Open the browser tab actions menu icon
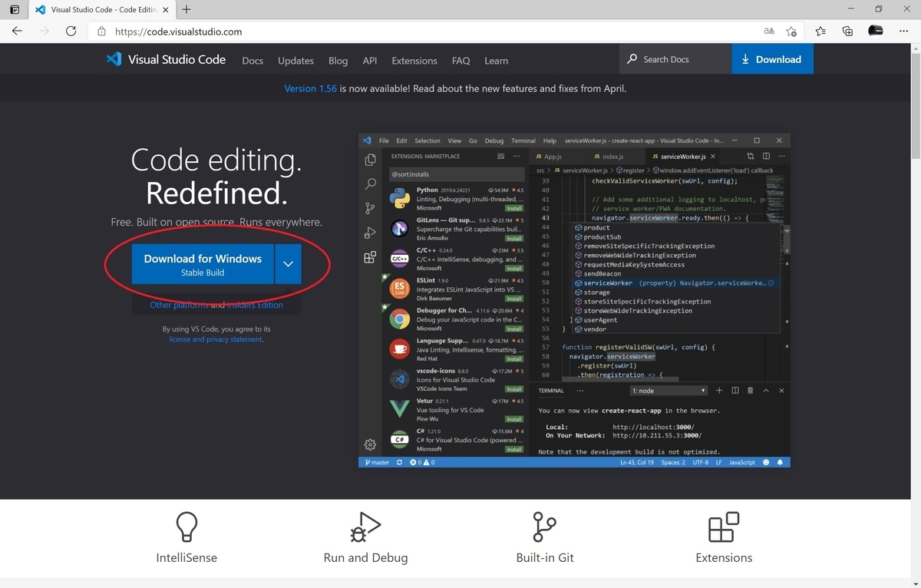This screenshot has height=588, width=921. coord(15,10)
